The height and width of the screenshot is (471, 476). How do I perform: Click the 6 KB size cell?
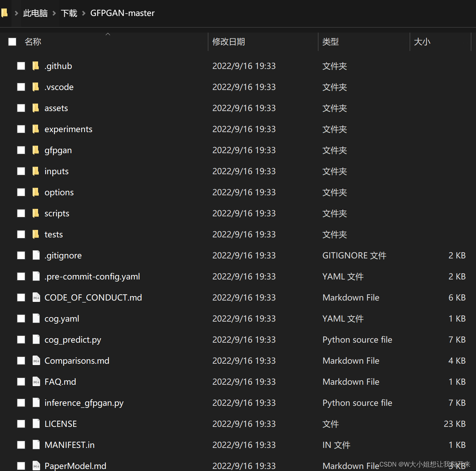457,297
